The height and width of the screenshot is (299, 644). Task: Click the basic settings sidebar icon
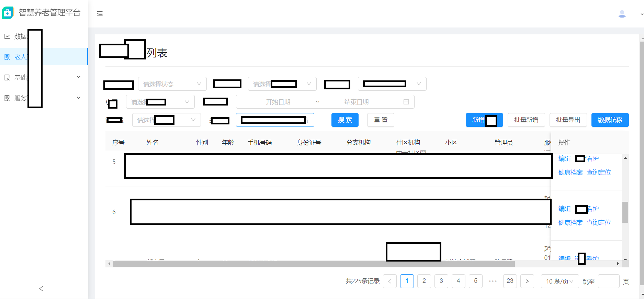7,77
